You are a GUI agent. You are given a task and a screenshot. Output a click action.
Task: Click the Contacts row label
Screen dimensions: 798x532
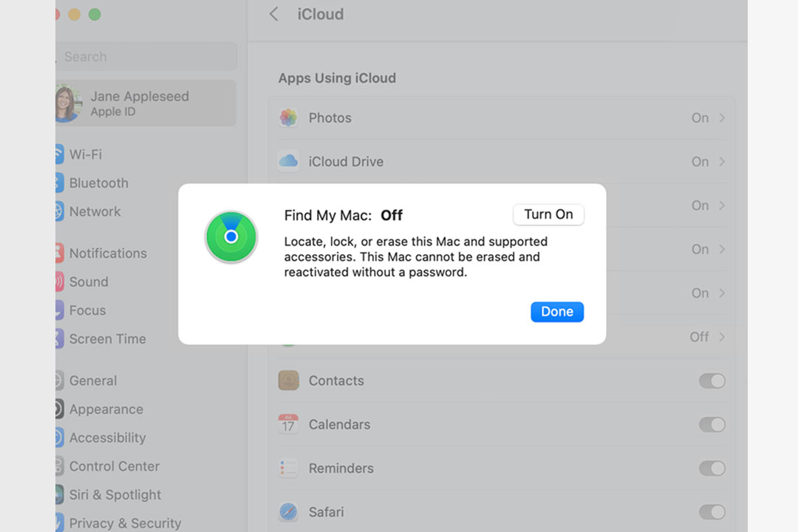[336, 381]
